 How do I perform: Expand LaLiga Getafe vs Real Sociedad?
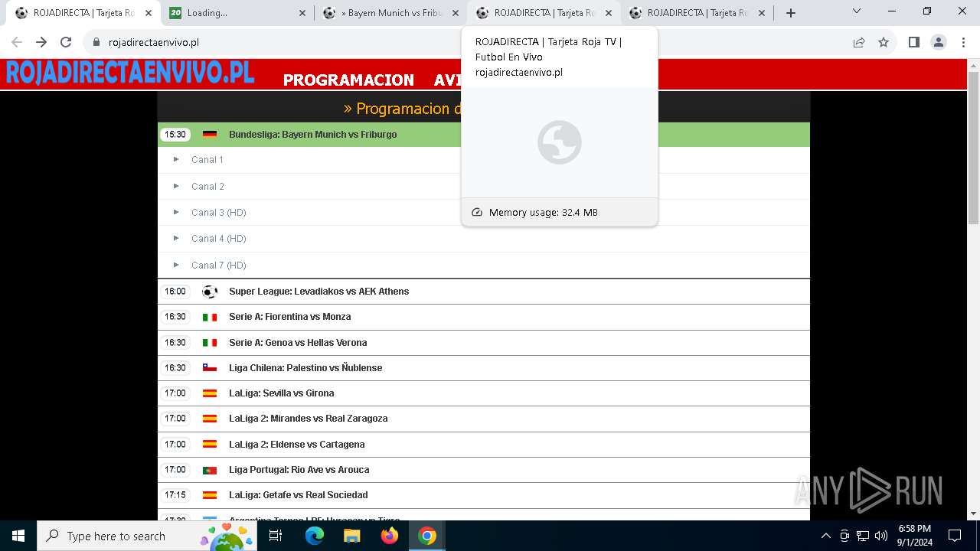point(483,495)
